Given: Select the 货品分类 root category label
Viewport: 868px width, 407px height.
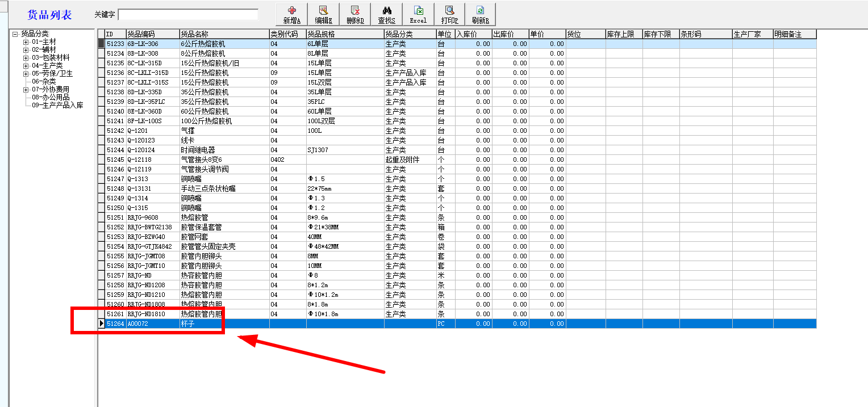Looking at the screenshot, I should (35, 33).
